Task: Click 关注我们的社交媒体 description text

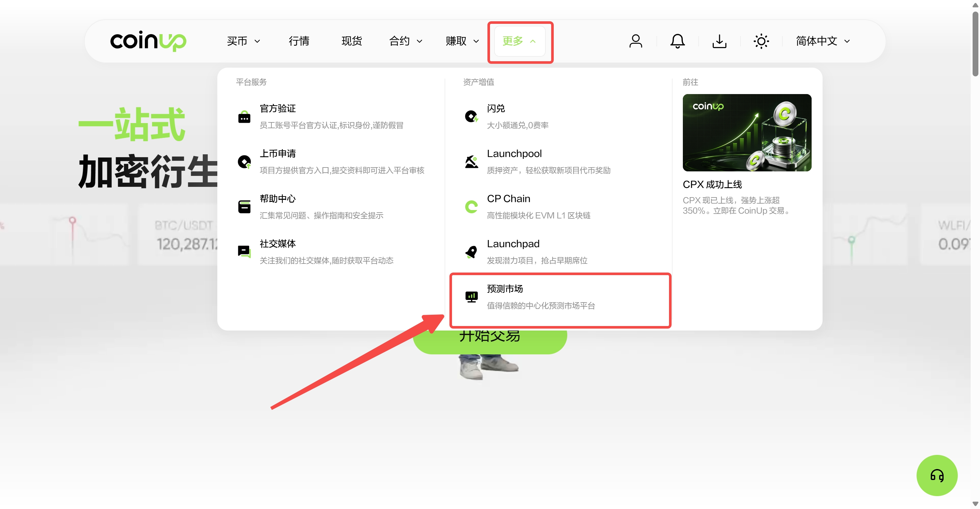Action: [x=326, y=260]
